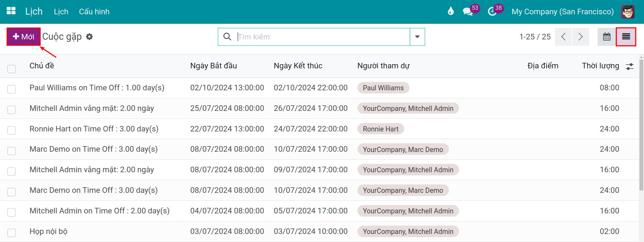Sort by Ngày Bắt đầu column header
Viewport: 644px width, 242px height.
(214, 66)
